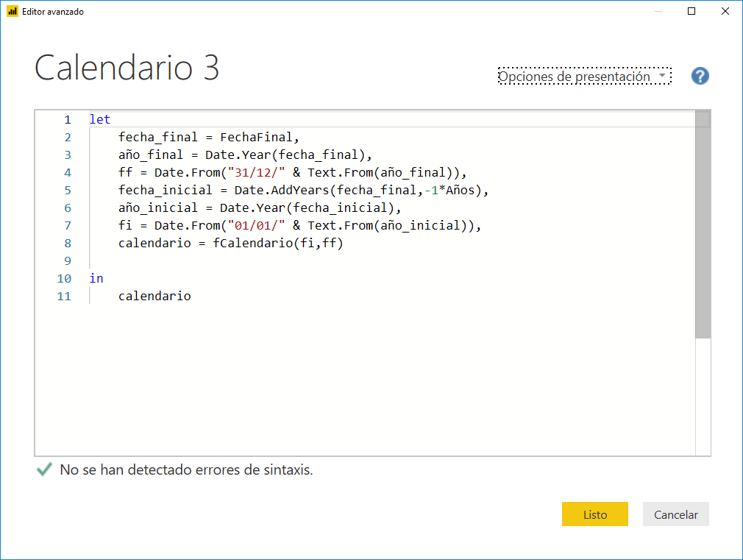Dismiss the editor with Cancelar

675,514
